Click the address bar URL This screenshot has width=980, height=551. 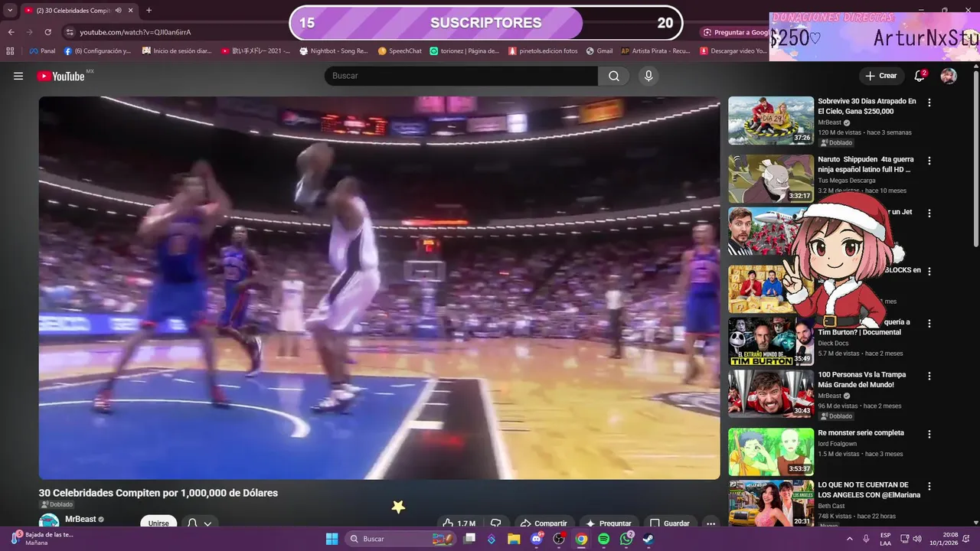click(136, 32)
